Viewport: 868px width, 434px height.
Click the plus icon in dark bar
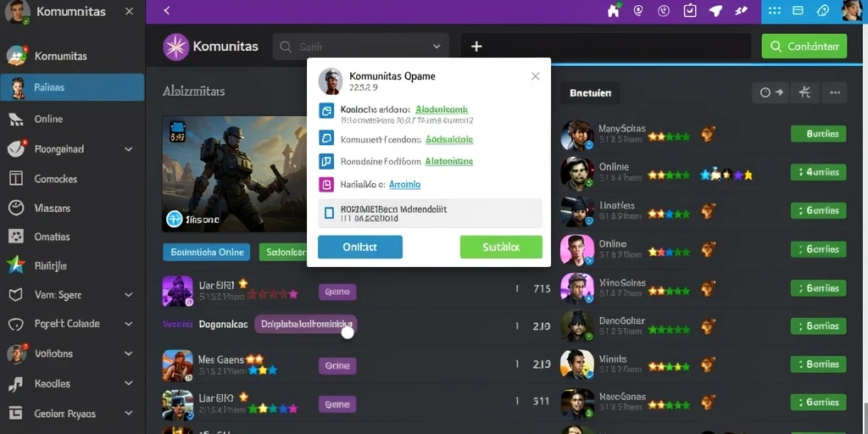[x=476, y=47]
